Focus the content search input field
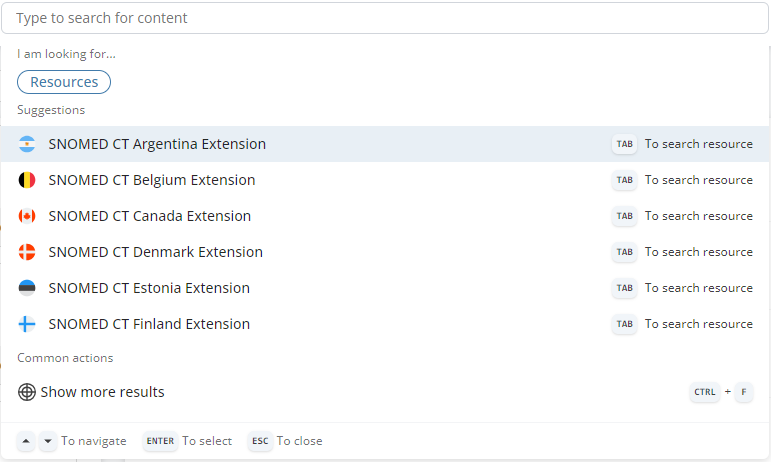 (385, 18)
